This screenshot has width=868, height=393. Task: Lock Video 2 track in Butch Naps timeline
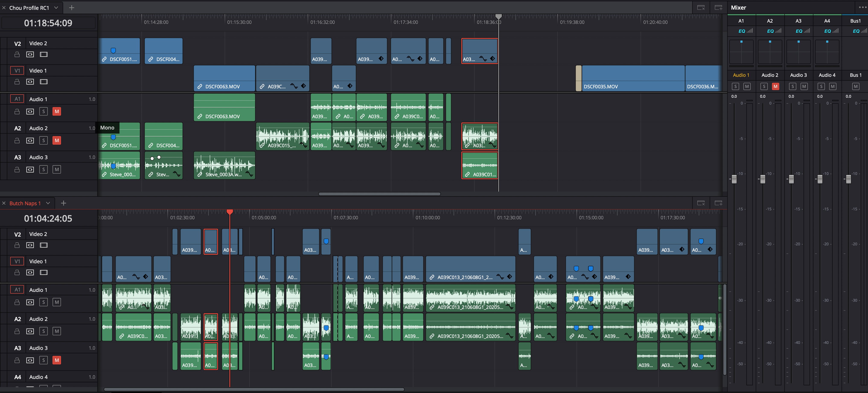click(17, 245)
